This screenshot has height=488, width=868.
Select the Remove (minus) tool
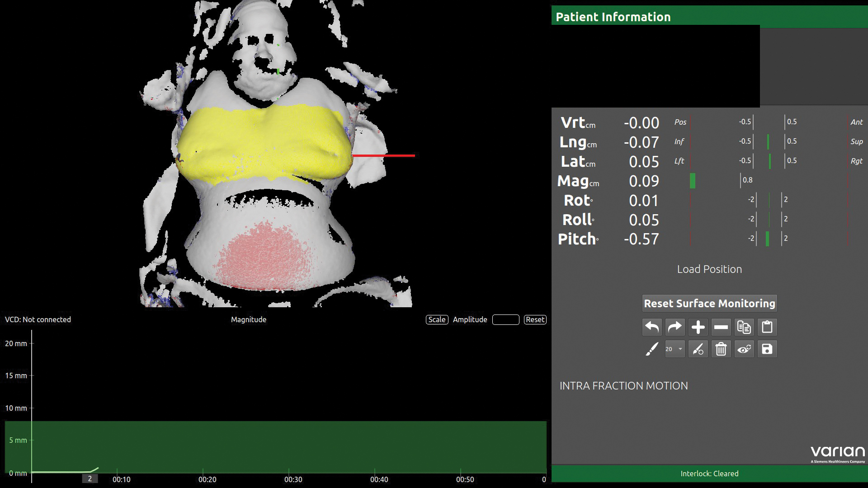point(721,327)
